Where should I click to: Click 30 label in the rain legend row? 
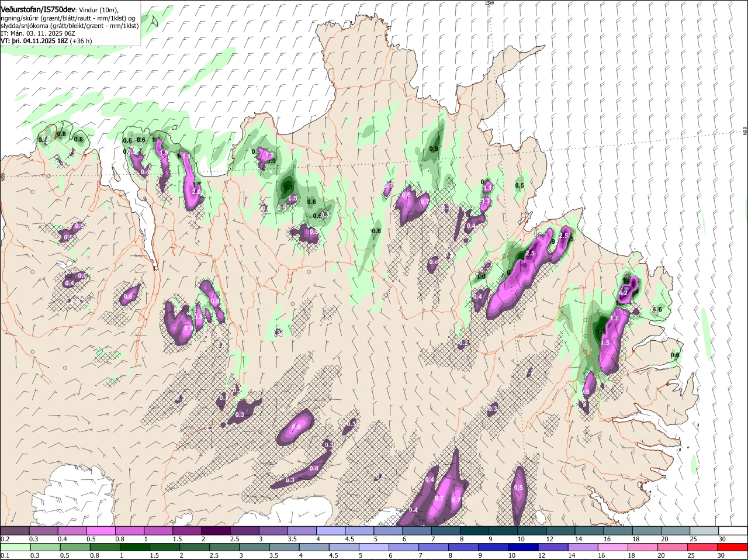(721, 556)
